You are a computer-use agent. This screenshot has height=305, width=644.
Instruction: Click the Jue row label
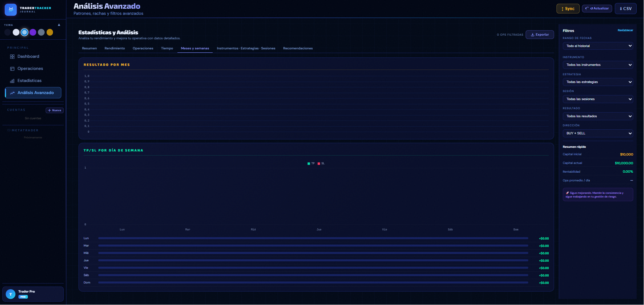click(86, 260)
